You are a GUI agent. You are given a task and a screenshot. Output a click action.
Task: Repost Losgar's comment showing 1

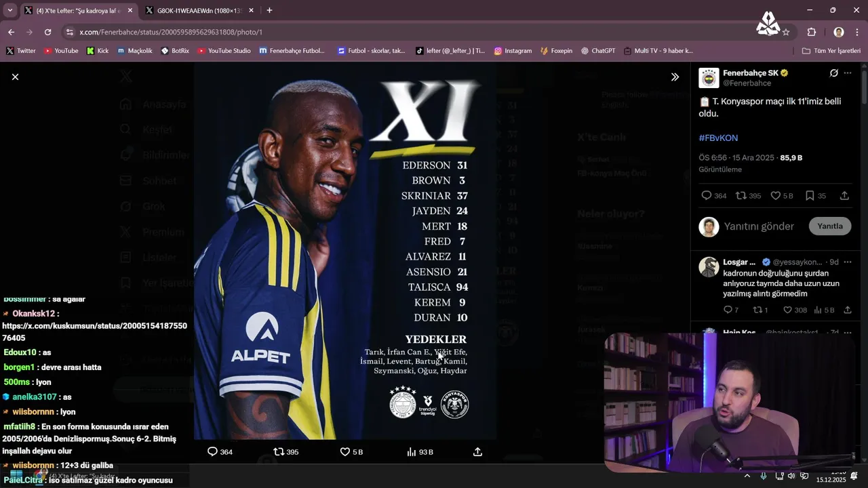(757, 310)
